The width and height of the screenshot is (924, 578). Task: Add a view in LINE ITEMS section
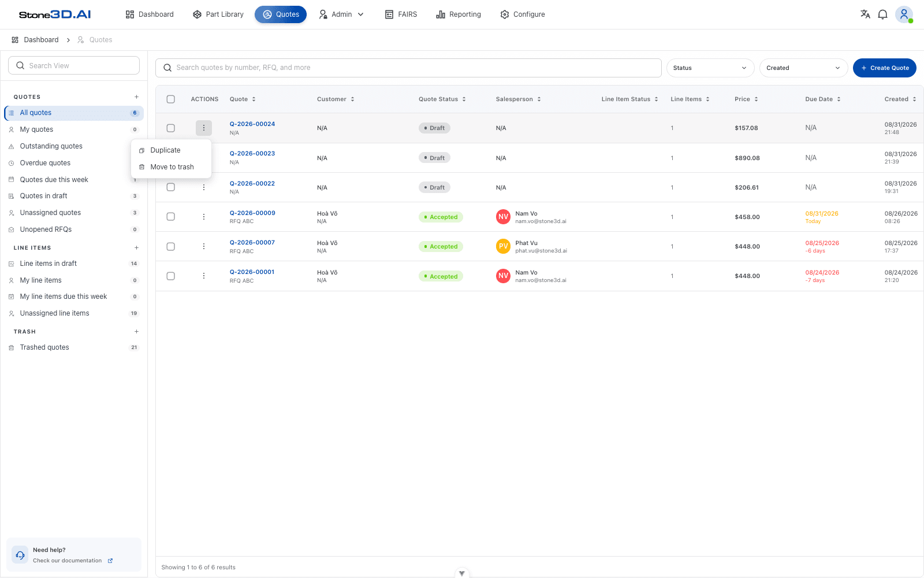(x=136, y=248)
